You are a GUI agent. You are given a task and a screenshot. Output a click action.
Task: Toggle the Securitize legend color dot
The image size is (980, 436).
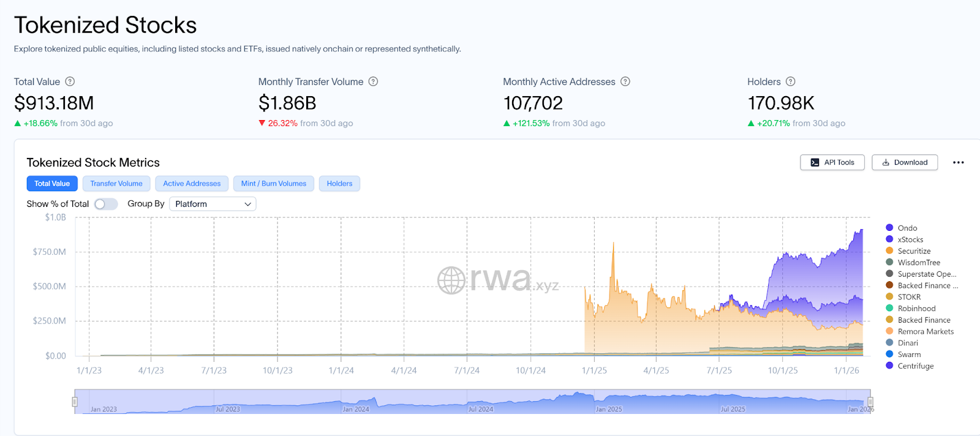pos(889,251)
